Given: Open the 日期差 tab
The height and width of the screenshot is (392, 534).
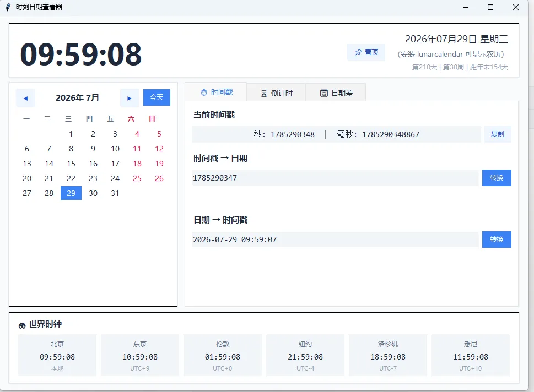Looking at the screenshot, I should 336,93.
